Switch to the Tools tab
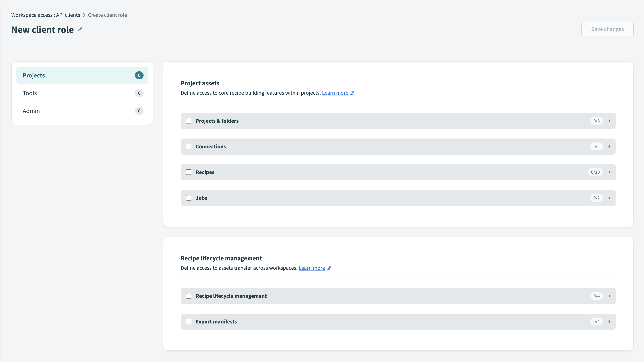Image resolution: width=644 pixels, height=362 pixels. 30,93
